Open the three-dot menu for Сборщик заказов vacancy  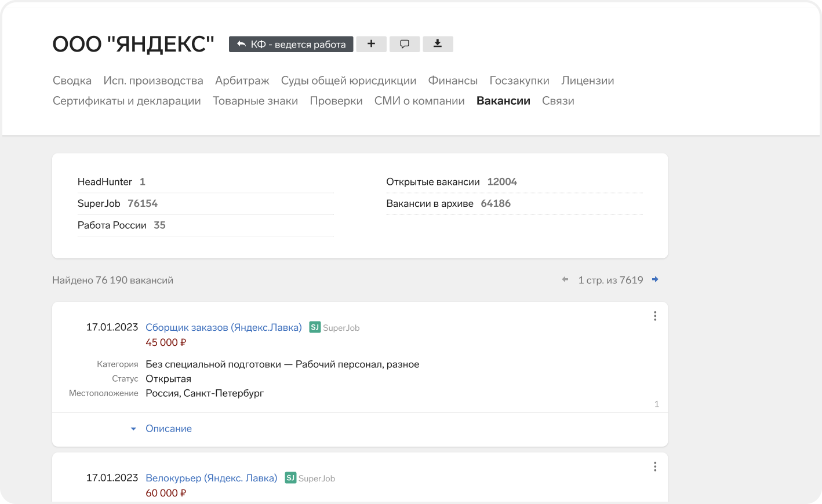(655, 316)
